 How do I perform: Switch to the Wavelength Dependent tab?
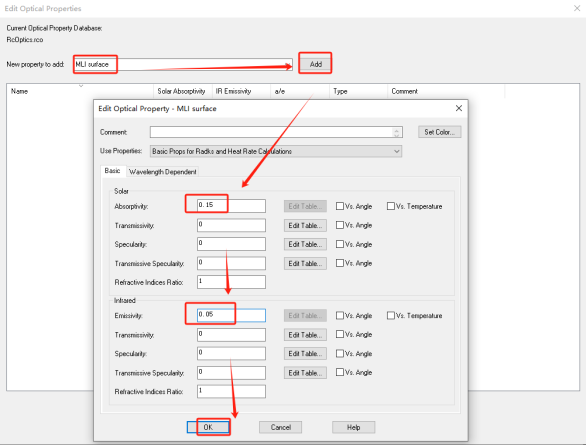162,172
